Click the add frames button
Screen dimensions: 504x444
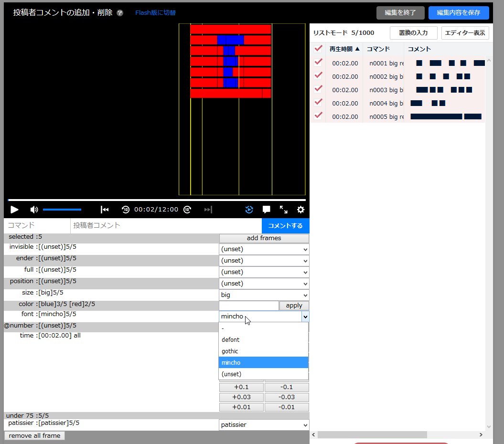(x=264, y=238)
